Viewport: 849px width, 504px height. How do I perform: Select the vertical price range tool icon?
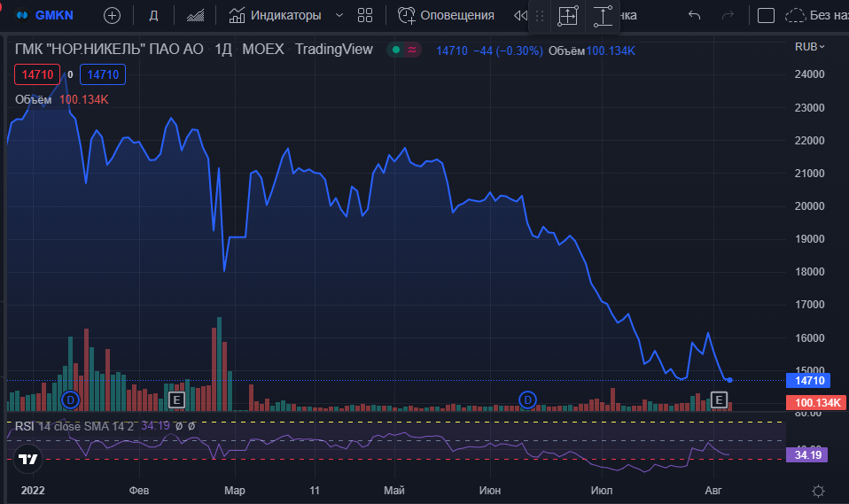click(603, 16)
